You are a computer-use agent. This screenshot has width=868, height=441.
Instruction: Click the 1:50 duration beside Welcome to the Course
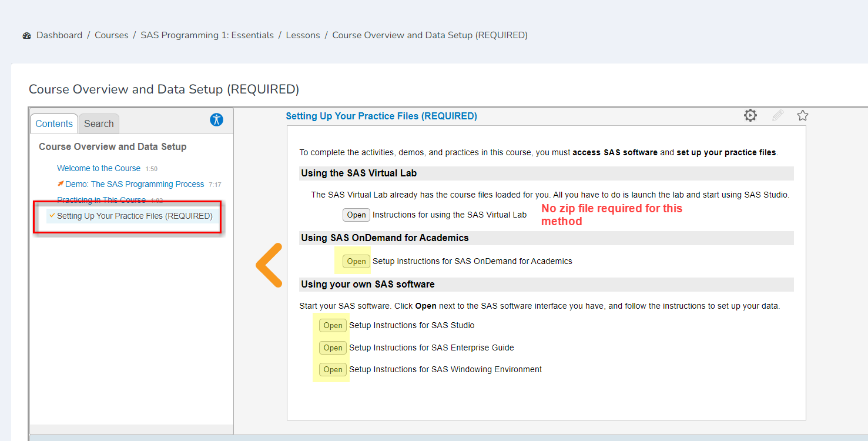click(x=152, y=169)
